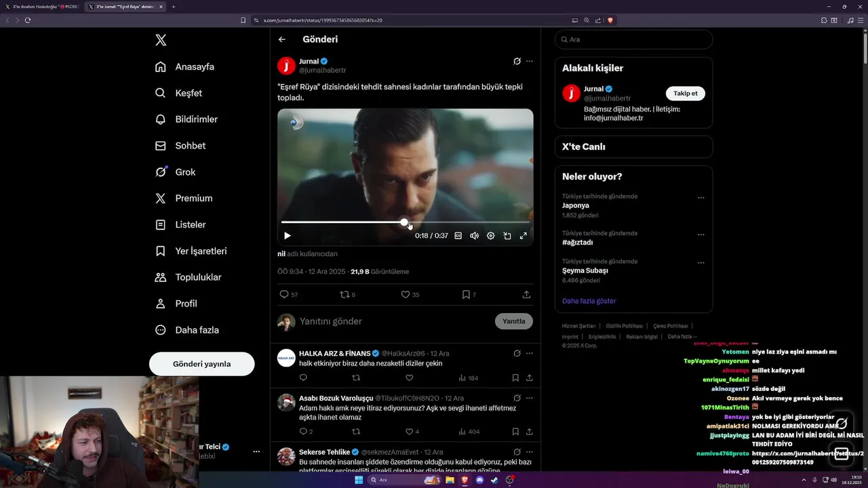Play the video with the play button
The image size is (868, 488).
click(x=287, y=236)
